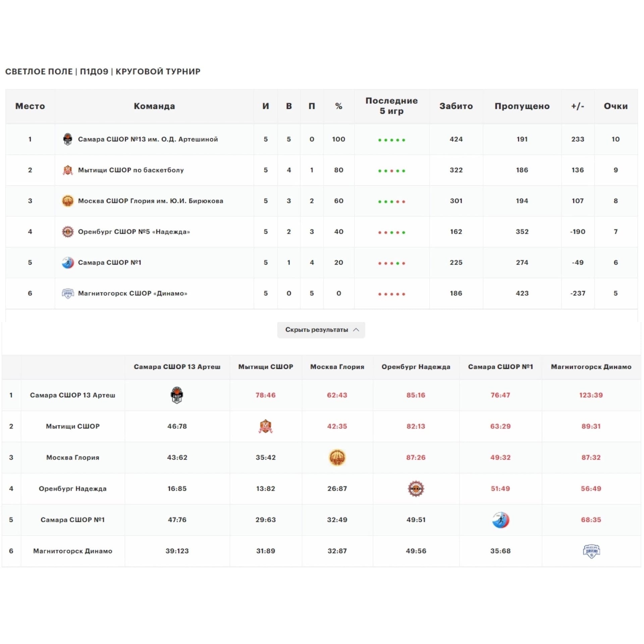Open match score 51:49
The width and height of the screenshot is (644, 644).
click(500, 489)
